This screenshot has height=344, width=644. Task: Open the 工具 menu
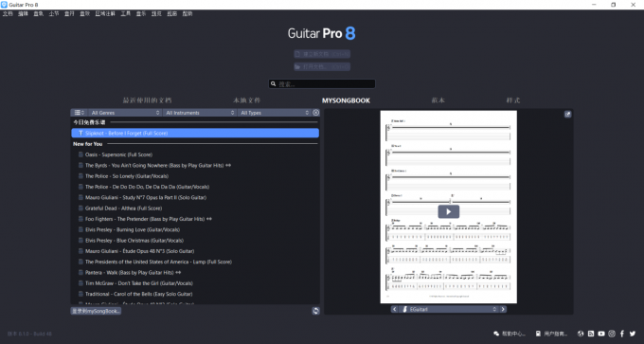[x=126, y=13]
